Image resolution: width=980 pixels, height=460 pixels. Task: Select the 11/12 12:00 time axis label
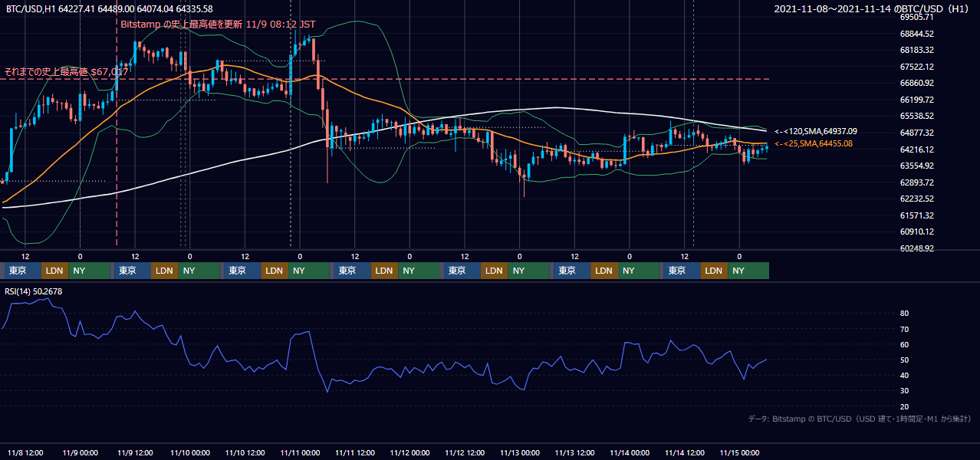pyautogui.click(x=465, y=452)
